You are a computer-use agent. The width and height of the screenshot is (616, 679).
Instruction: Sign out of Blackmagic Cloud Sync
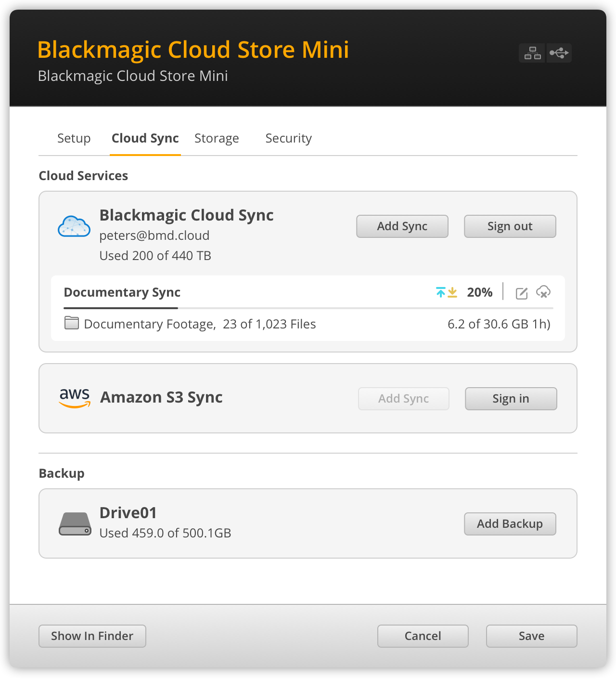510,226
